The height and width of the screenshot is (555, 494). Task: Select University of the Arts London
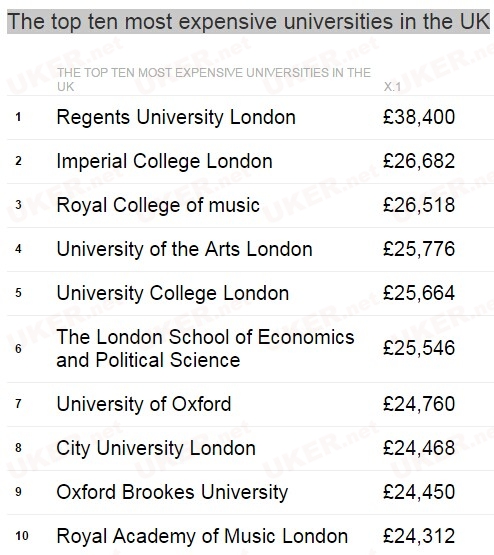point(184,249)
